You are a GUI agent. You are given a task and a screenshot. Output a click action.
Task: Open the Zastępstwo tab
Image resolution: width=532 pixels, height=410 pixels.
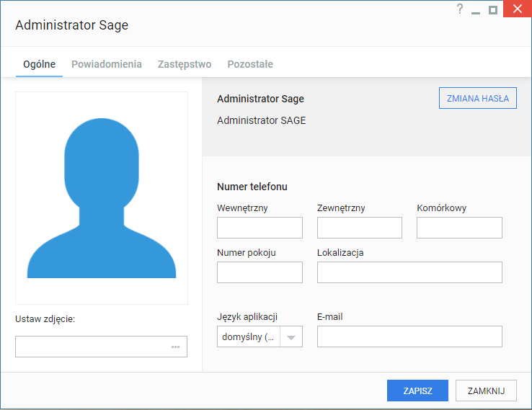tap(185, 64)
